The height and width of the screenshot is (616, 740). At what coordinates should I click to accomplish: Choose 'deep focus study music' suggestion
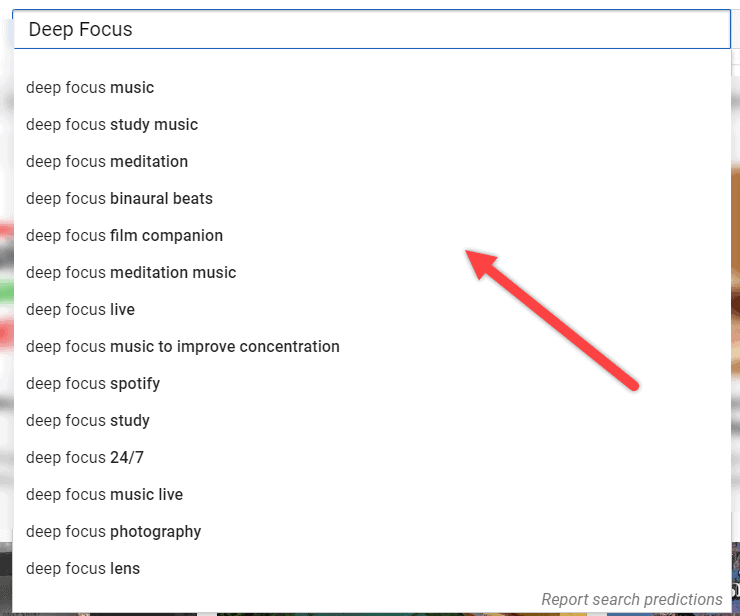[112, 125]
